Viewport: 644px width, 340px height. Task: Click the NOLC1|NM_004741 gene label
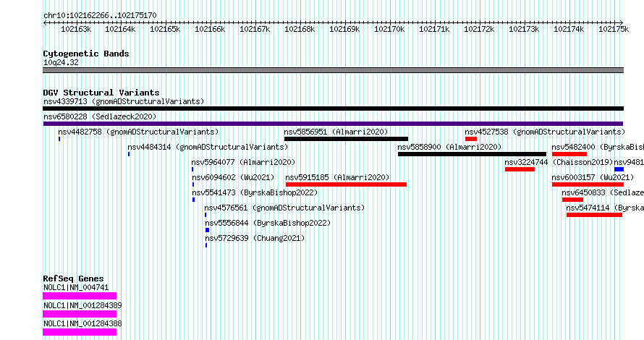[76, 287]
